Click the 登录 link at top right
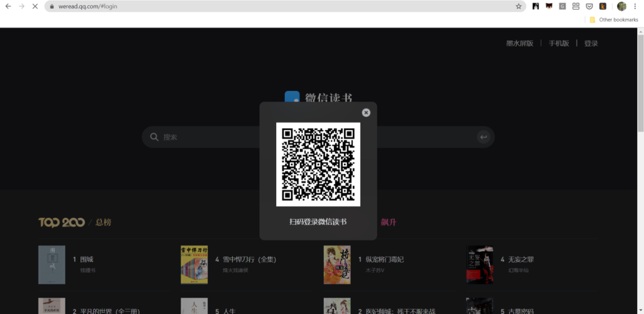This screenshot has height=314, width=644. [x=591, y=43]
